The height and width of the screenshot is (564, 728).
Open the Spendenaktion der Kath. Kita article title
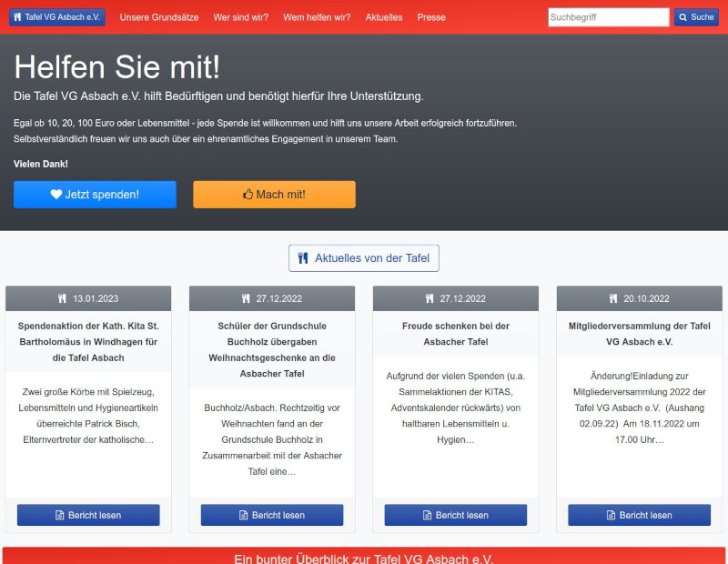(x=89, y=342)
